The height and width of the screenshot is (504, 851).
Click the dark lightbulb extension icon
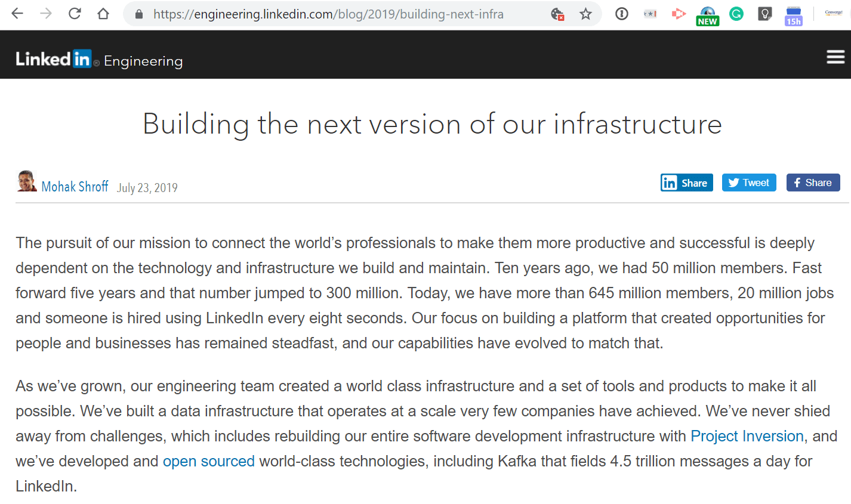click(x=764, y=14)
